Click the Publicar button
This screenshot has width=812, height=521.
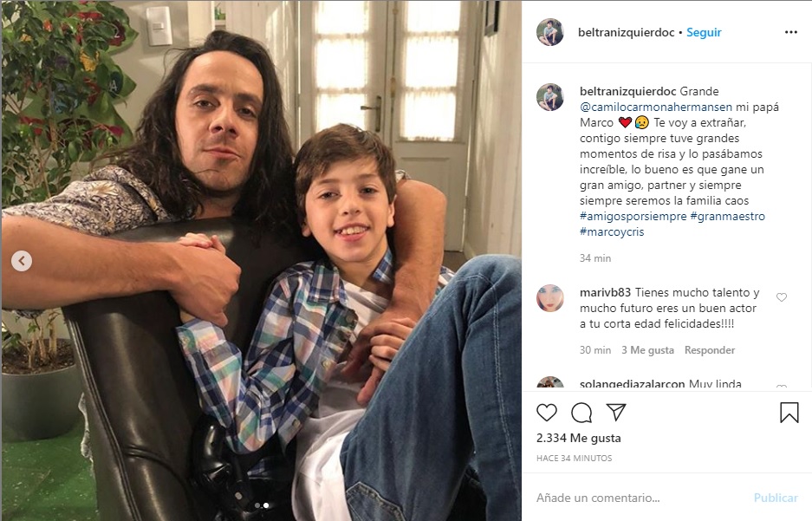point(776,498)
